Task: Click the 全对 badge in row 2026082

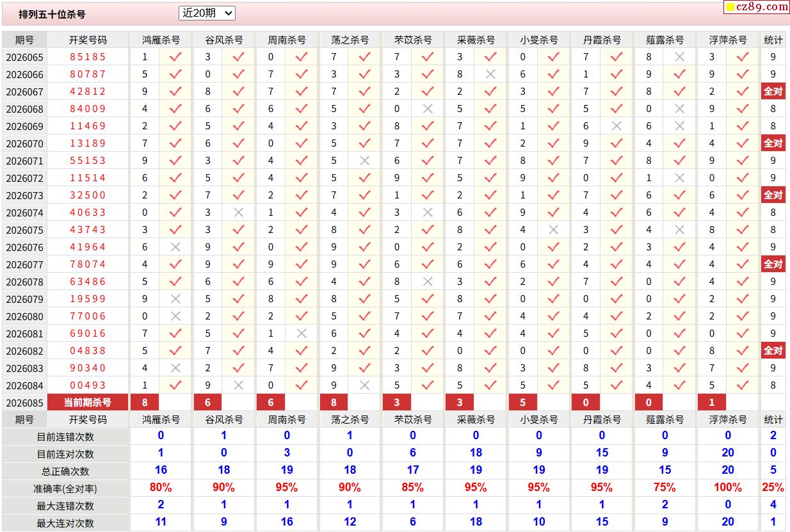Action: coord(773,351)
